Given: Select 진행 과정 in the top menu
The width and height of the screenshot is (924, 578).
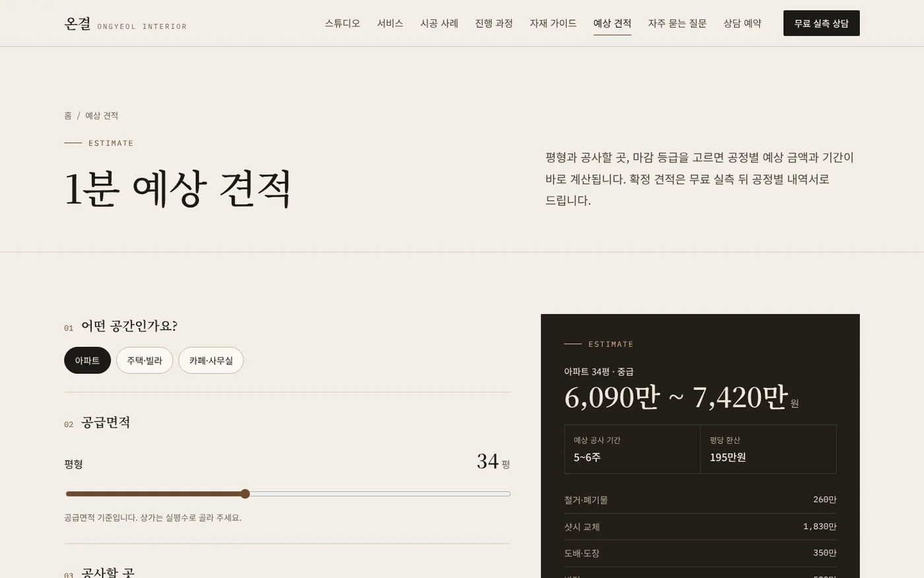Looking at the screenshot, I should tap(494, 23).
